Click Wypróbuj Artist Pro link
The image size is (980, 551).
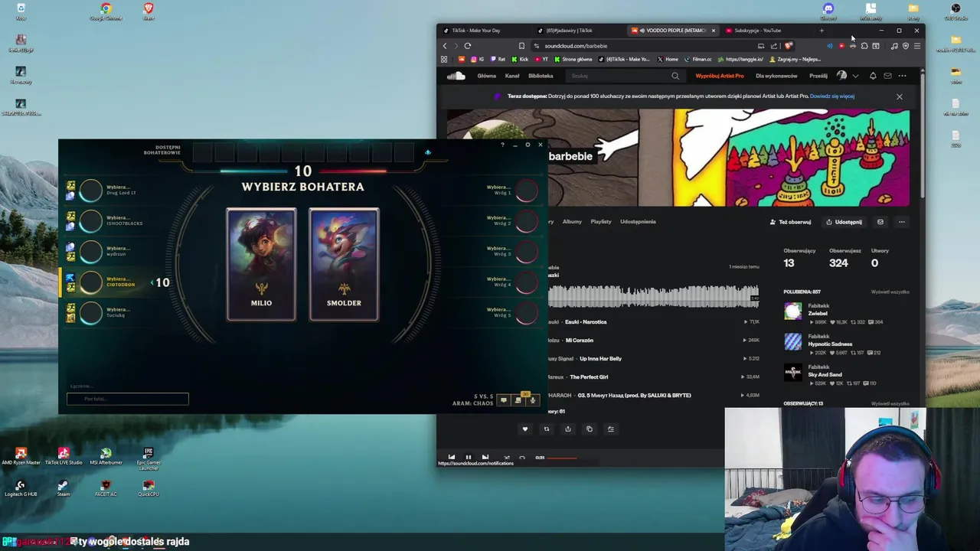(720, 76)
